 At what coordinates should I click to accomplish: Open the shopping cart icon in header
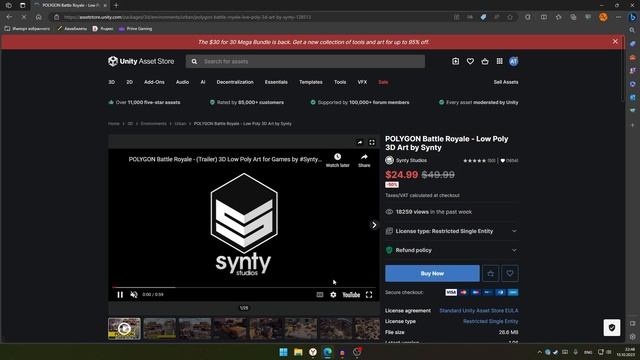click(x=485, y=61)
